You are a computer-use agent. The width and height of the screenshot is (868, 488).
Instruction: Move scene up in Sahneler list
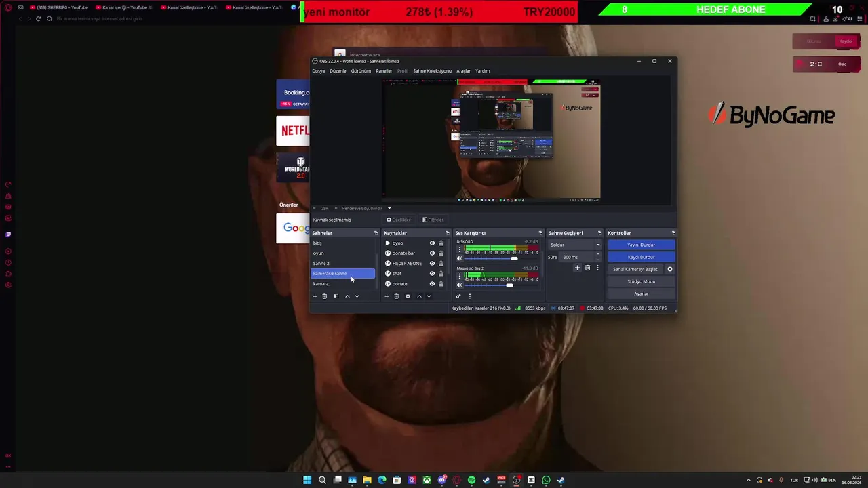click(x=347, y=296)
